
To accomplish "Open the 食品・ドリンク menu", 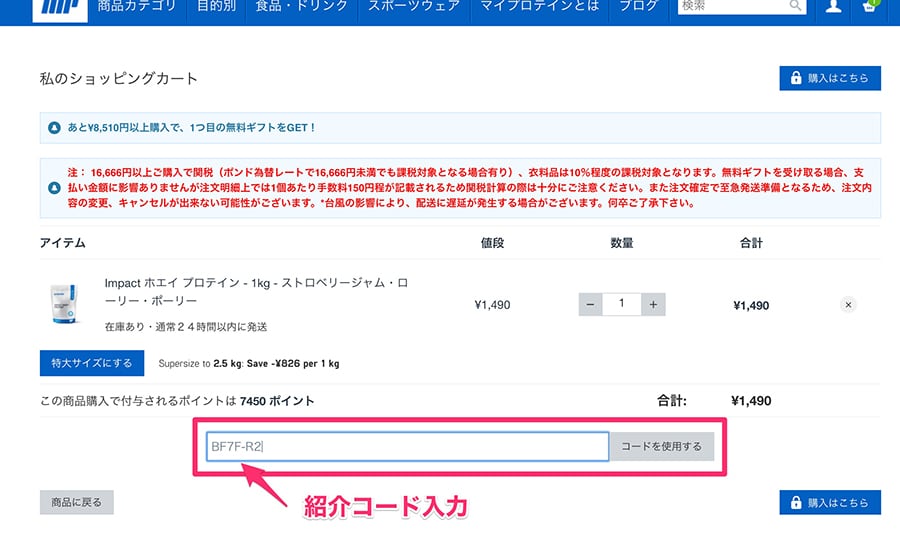I will [x=301, y=7].
